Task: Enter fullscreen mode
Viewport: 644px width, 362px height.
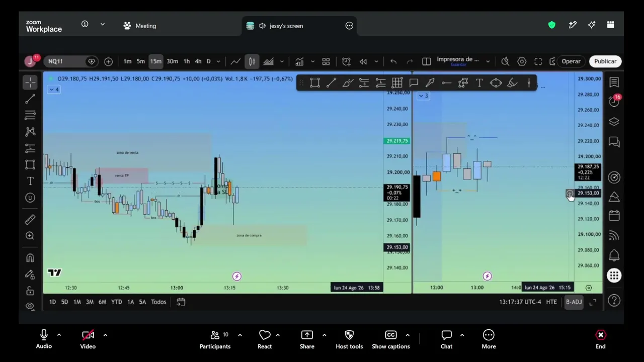Action: coord(538,61)
